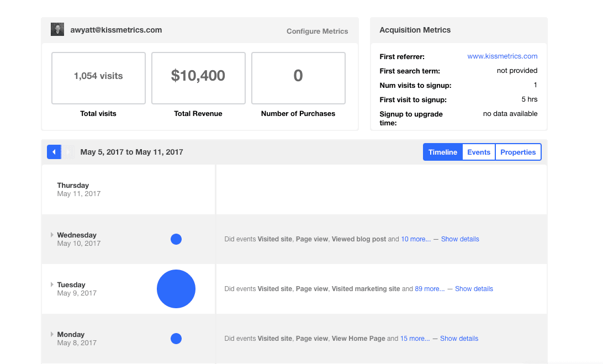Viewport: 603px width, 364px height.
Task: Click the Monday activity dot
Action: 176,339
